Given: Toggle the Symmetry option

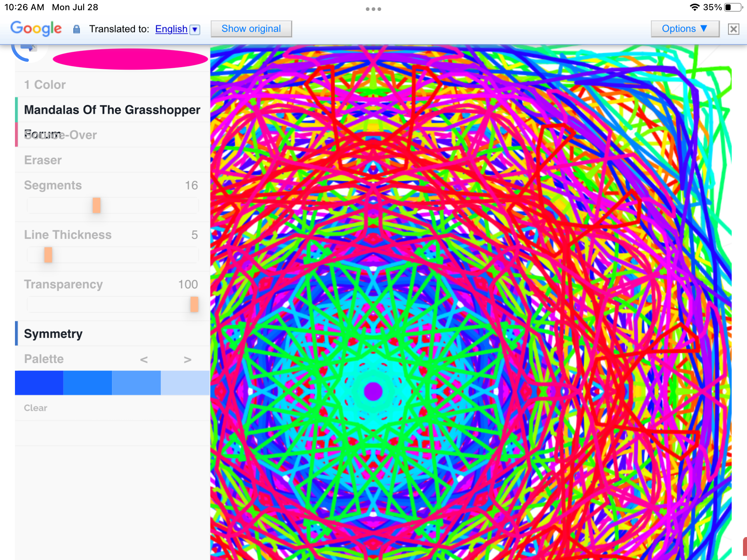Looking at the screenshot, I should [x=112, y=334].
